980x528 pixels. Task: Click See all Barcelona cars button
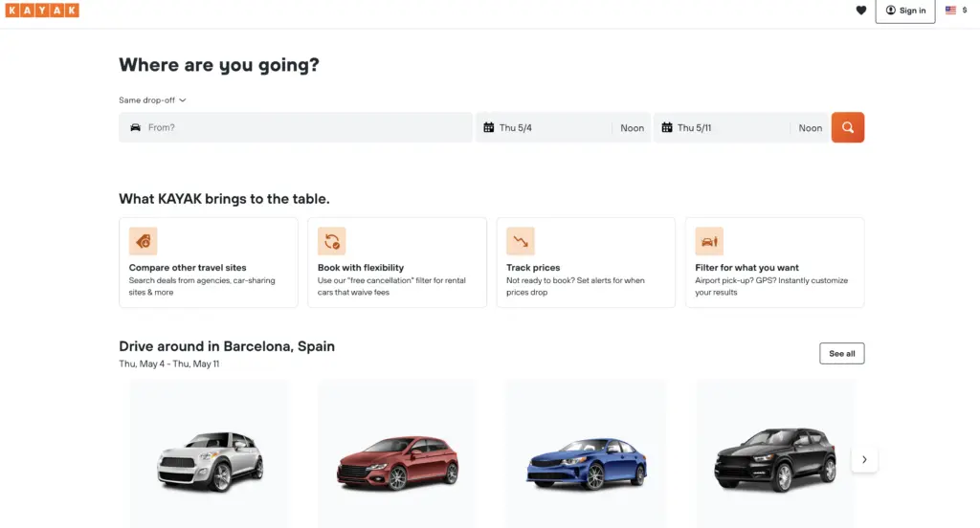pyautogui.click(x=841, y=353)
